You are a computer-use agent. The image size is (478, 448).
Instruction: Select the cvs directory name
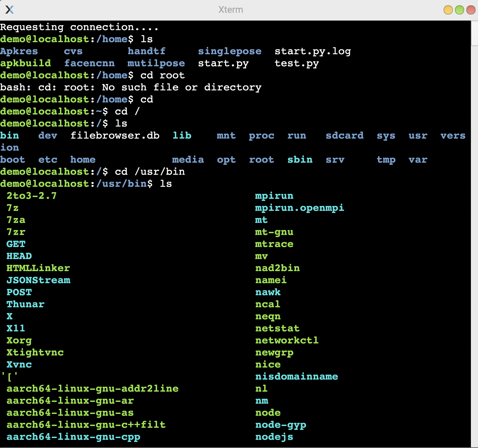(x=73, y=51)
